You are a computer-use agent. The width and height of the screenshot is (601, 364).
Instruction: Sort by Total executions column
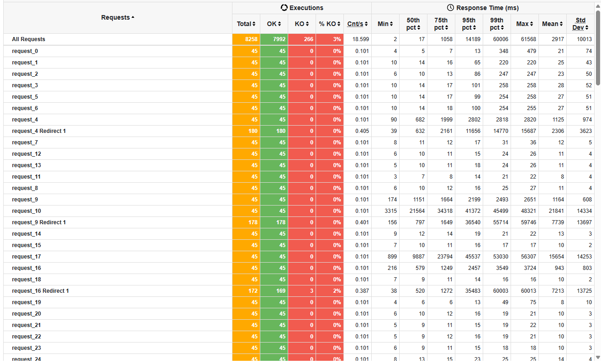coord(246,24)
